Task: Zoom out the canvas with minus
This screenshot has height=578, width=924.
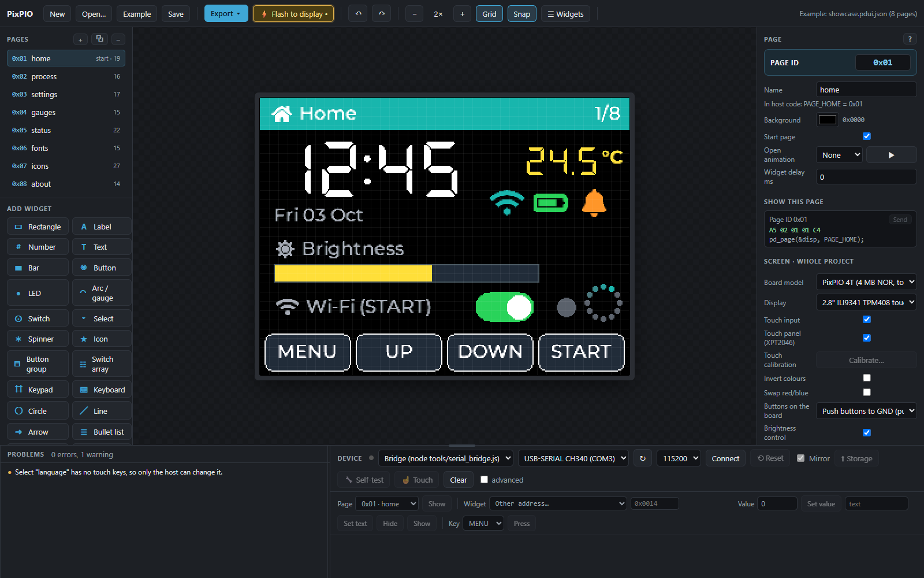Action: pos(414,14)
